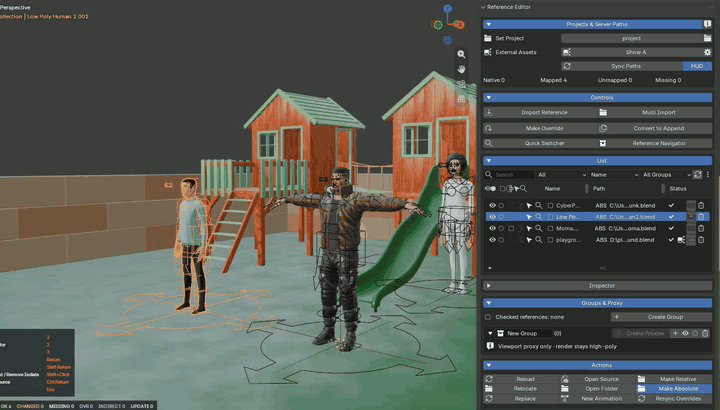Click the Multi Import button
720x410 pixels.
click(x=655, y=112)
